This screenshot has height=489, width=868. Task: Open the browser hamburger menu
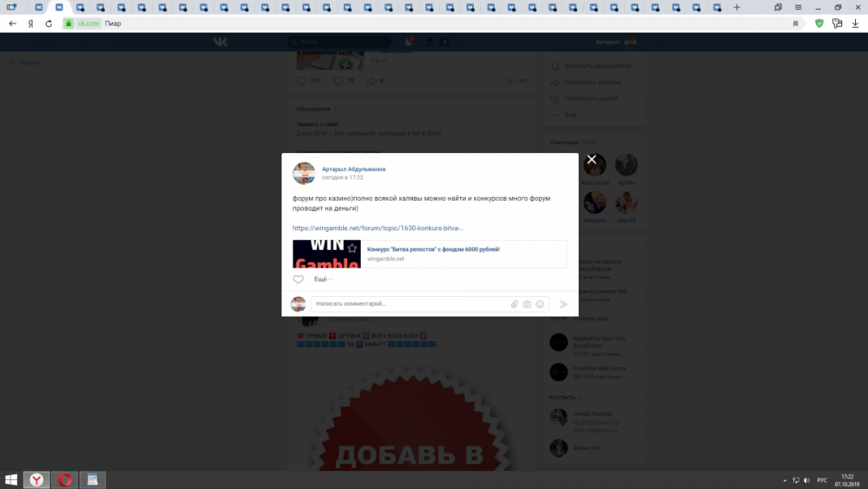pos(799,7)
